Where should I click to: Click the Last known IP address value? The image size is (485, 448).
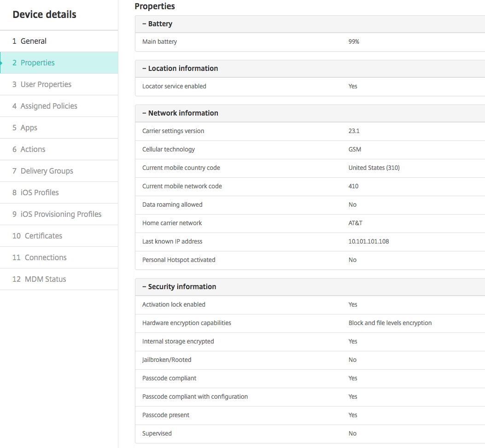(x=368, y=241)
